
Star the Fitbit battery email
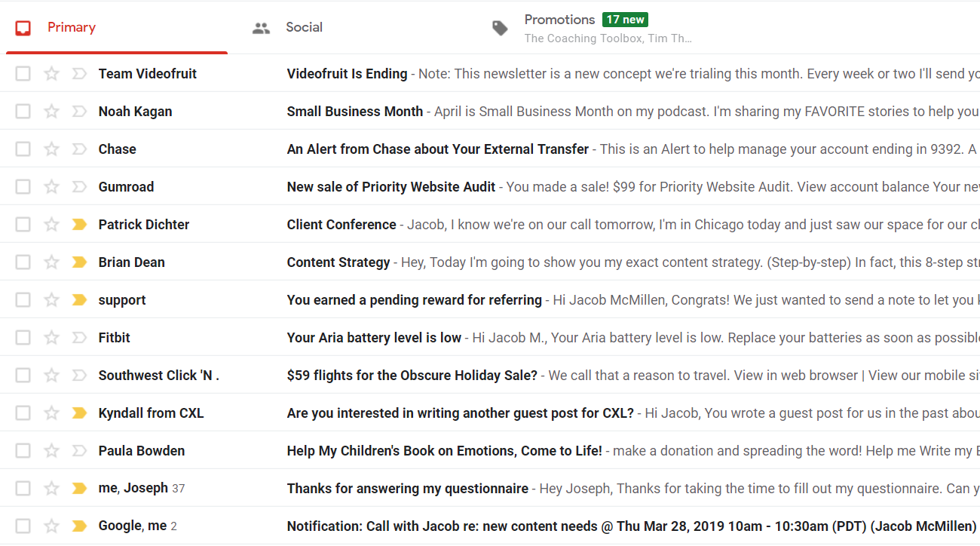[51, 337]
